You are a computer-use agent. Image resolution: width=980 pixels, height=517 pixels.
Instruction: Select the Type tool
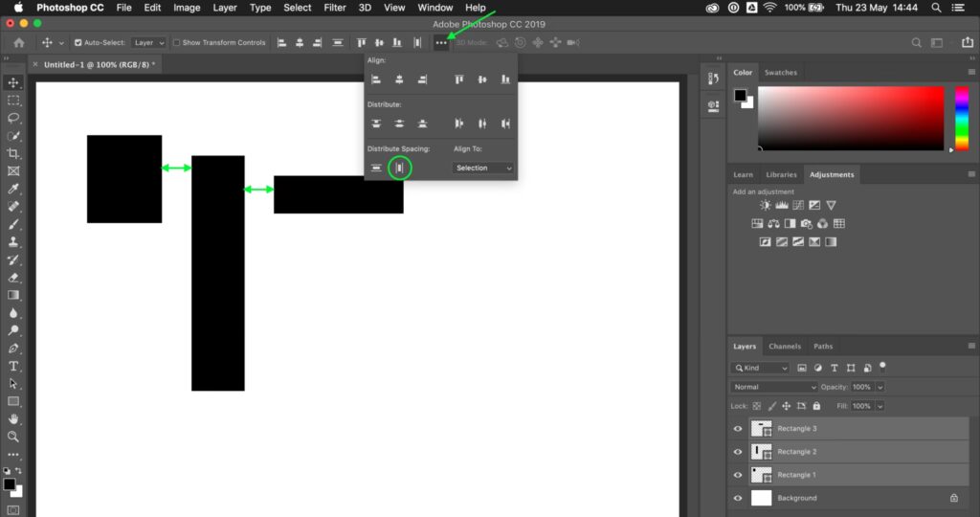tap(13, 366)
